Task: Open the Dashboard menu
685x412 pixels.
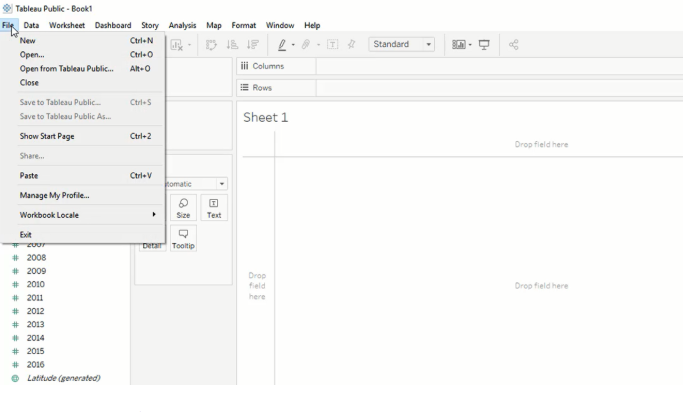Action: pos(113,25)
